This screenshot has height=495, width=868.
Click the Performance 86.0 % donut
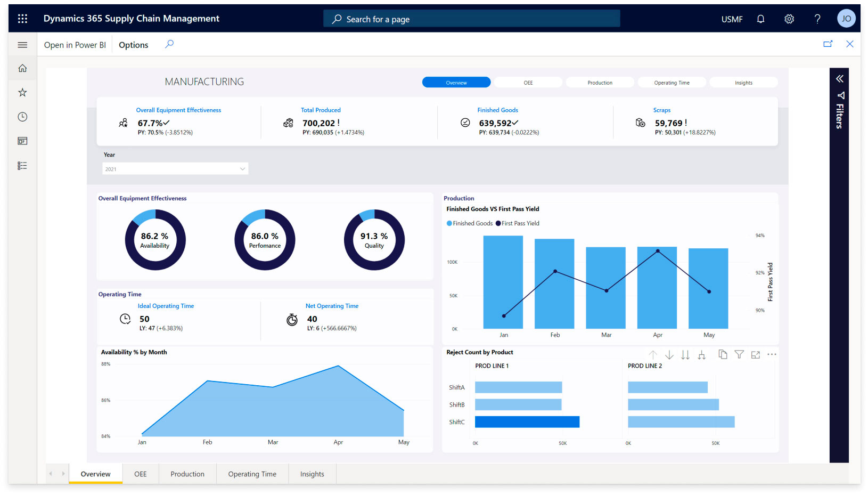tap(265, 240)
